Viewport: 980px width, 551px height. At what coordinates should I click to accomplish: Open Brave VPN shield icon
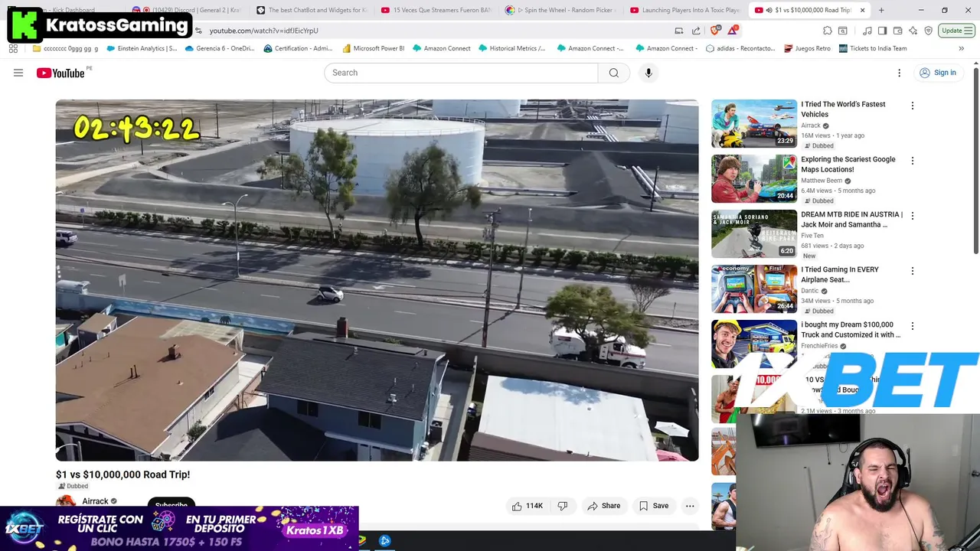tap(928, 31)
